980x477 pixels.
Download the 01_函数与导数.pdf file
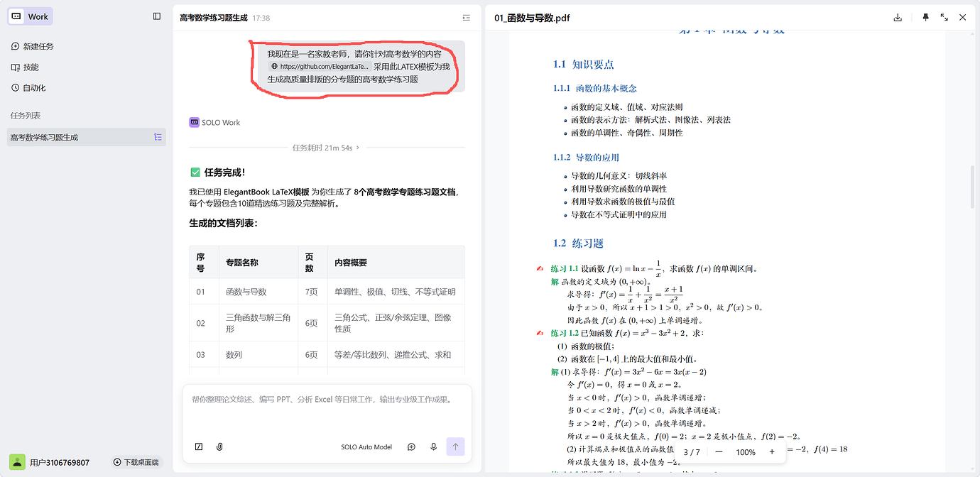click(x=898, y=18)
